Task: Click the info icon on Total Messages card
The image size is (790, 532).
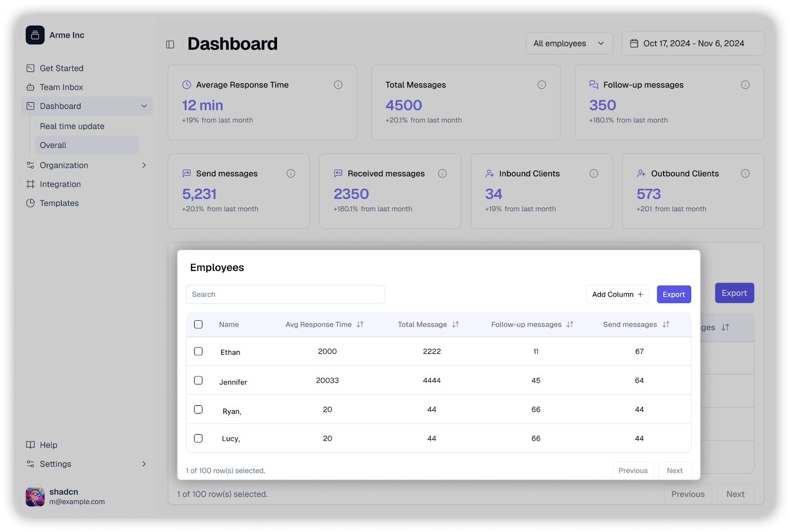Action: [542, 84]
